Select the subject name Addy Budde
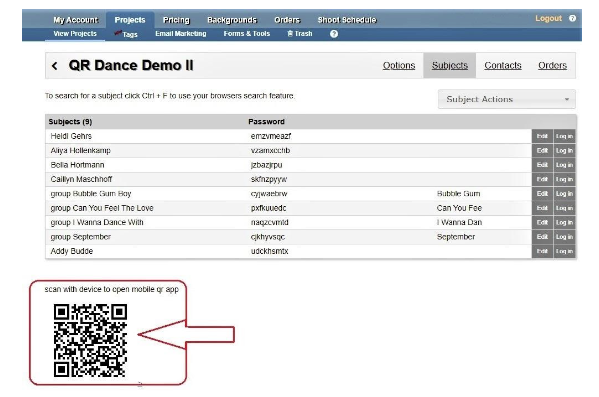The height and width of the screenshot is (397, 599). point(72,251)
